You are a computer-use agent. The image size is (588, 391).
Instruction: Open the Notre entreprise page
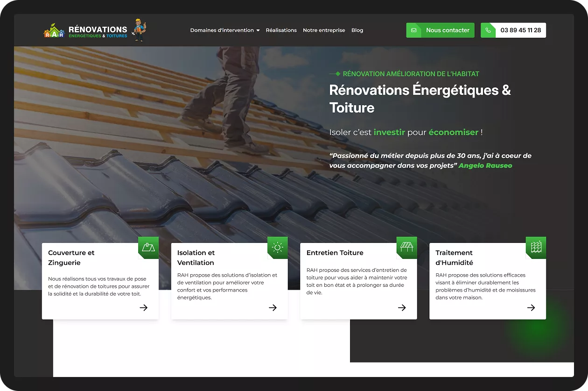pyautogui.click(x=324, y=30)
